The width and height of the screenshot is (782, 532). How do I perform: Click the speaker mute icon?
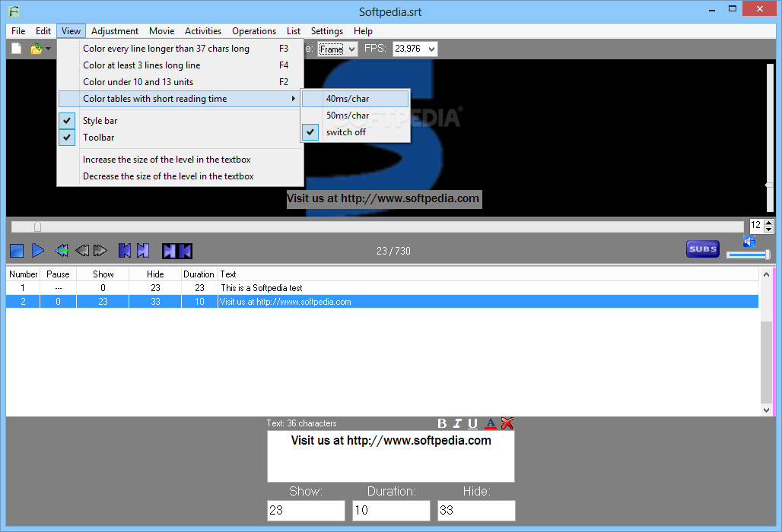pos(749,242)
